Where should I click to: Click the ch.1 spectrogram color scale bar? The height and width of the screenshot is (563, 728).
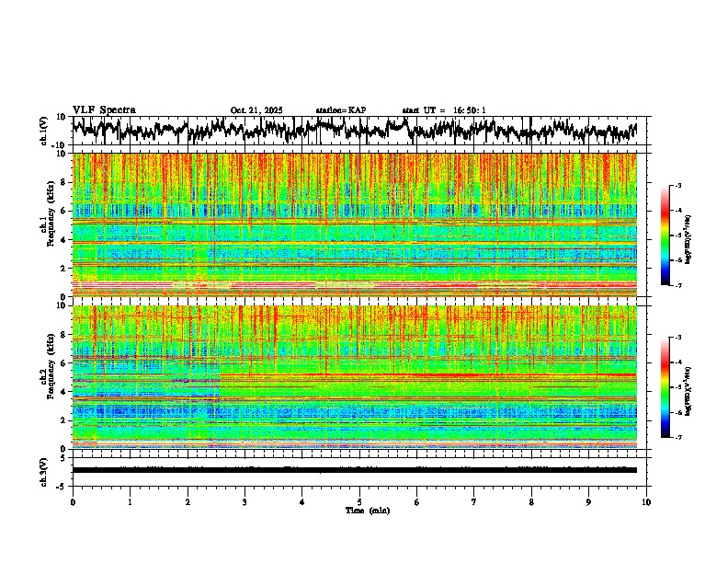tap(665, 236)
